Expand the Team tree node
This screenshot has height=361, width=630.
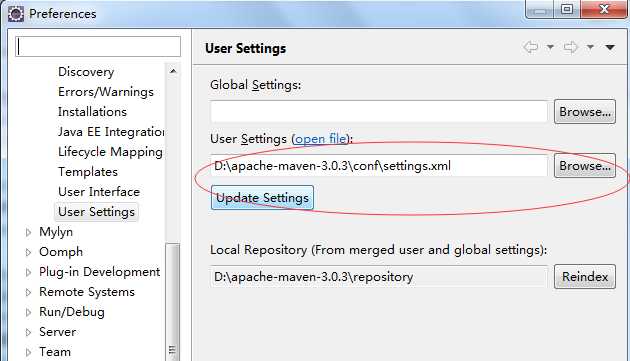pos(28,353)
